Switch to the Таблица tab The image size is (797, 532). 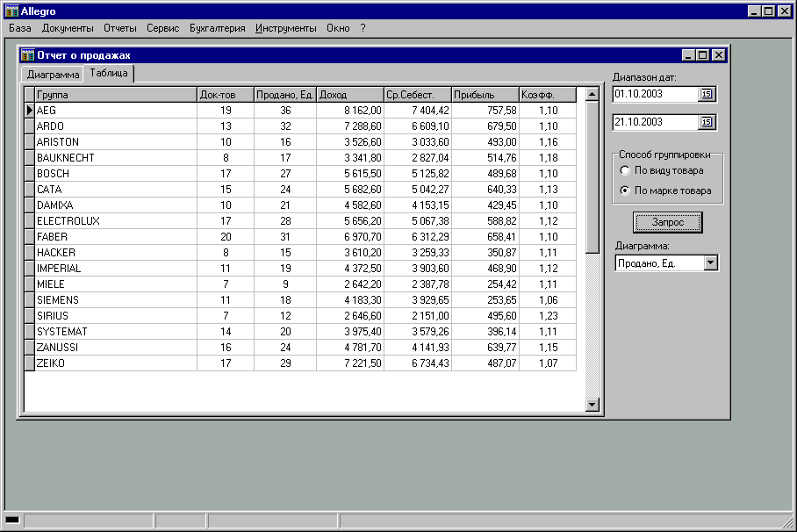[x=109, y=73]
